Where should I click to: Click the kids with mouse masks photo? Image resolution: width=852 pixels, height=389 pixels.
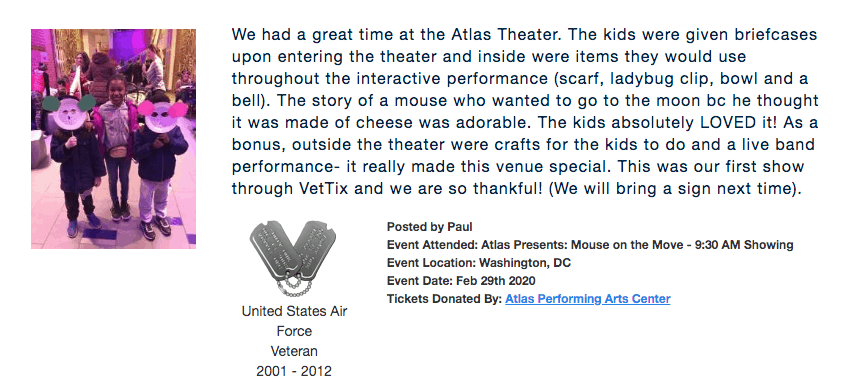click(114, 139)
